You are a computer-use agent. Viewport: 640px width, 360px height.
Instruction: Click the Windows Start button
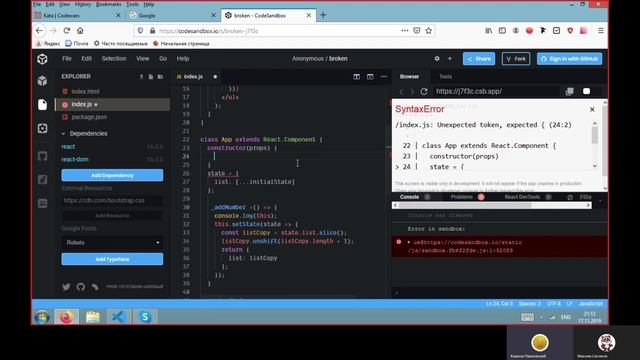[x=42, y=317]
